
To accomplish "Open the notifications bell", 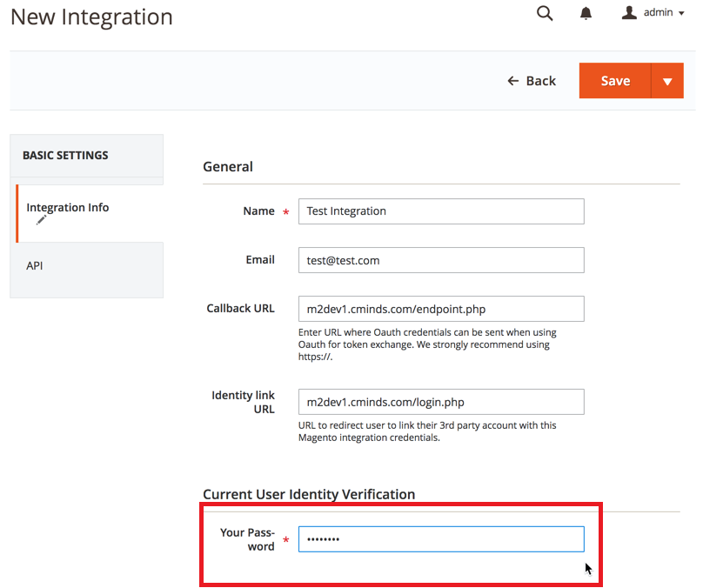I will [586, 13].
